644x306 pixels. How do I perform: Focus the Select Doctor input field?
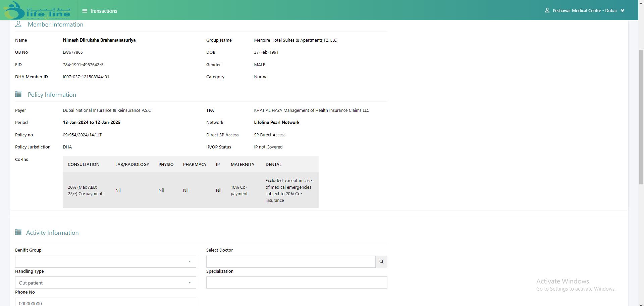[x=290, y=262]
